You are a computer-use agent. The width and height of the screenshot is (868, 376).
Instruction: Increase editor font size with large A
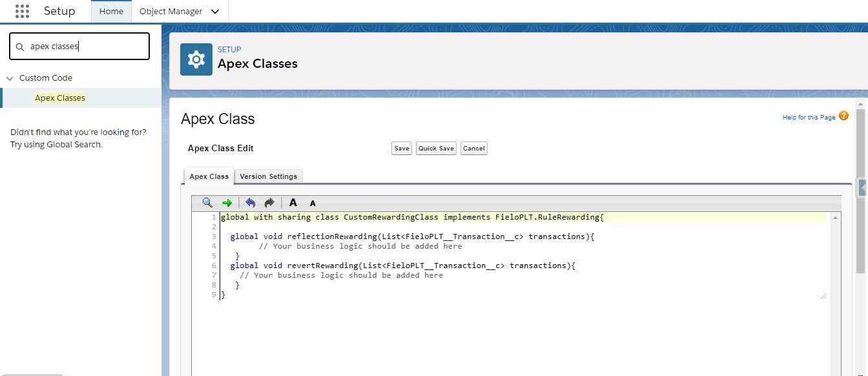(293, 203)
